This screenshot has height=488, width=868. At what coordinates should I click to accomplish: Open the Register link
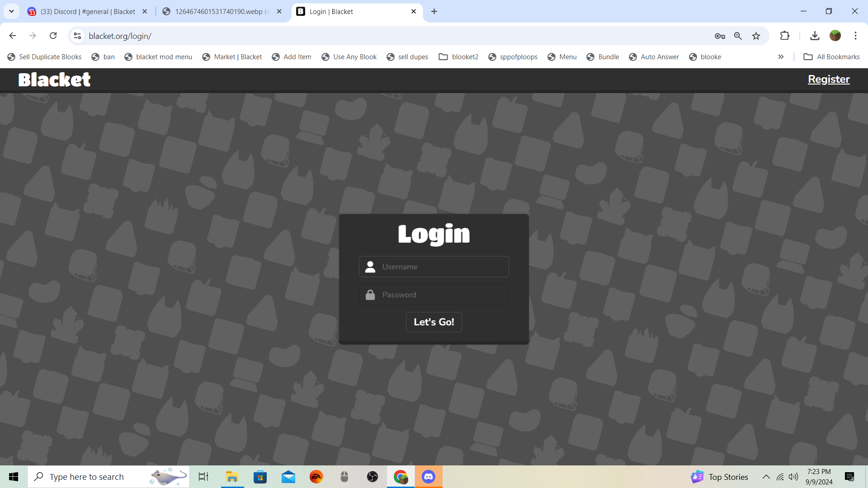829,79
